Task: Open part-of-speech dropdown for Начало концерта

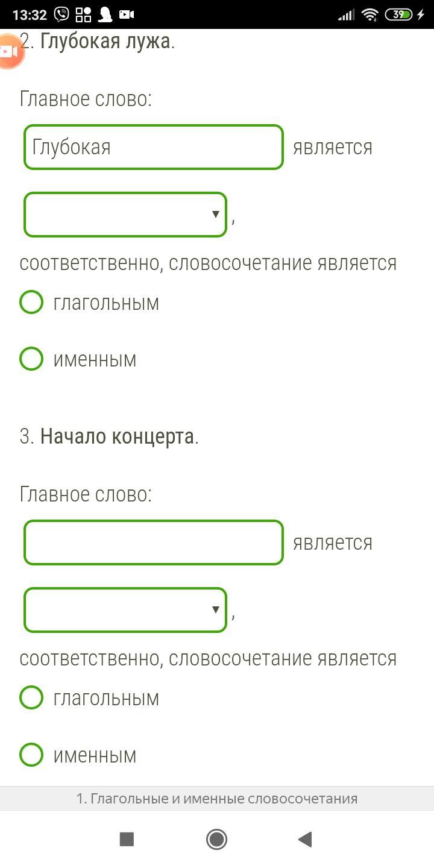Action: click(125, 610)
